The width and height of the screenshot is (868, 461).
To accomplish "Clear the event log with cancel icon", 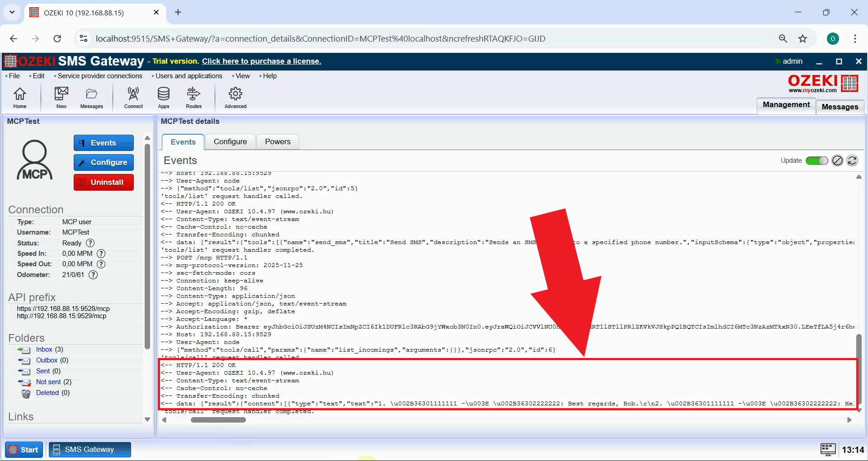I will point(837,160).
